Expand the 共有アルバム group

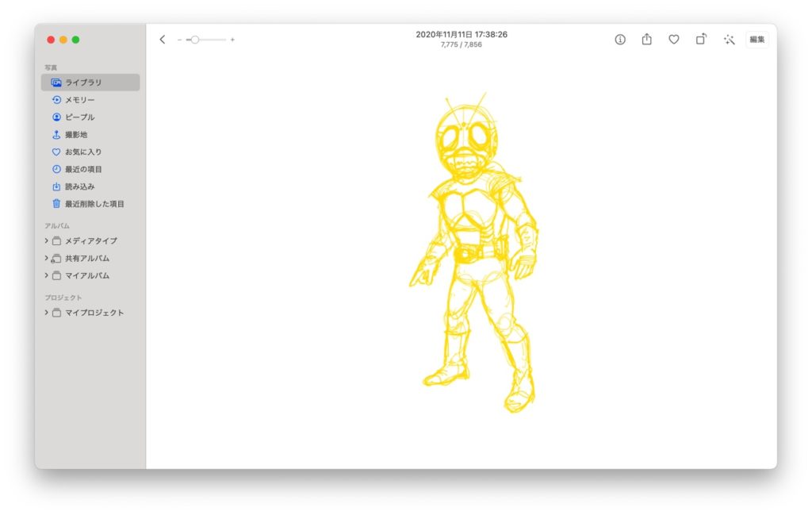pyautogui.click(x=46, y=258)
